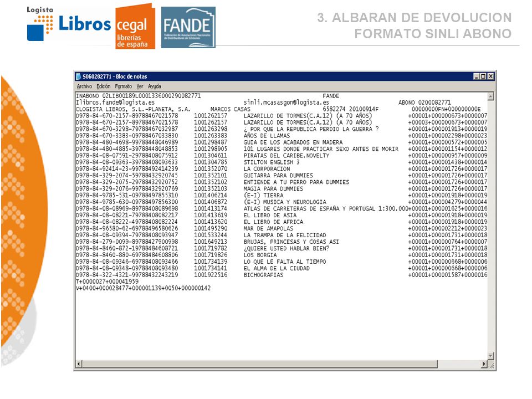Screen dimensions: 532x399
Task: Click the heading 3. ALBARAN DE DEVOLUCION
Action: [415, 18]
